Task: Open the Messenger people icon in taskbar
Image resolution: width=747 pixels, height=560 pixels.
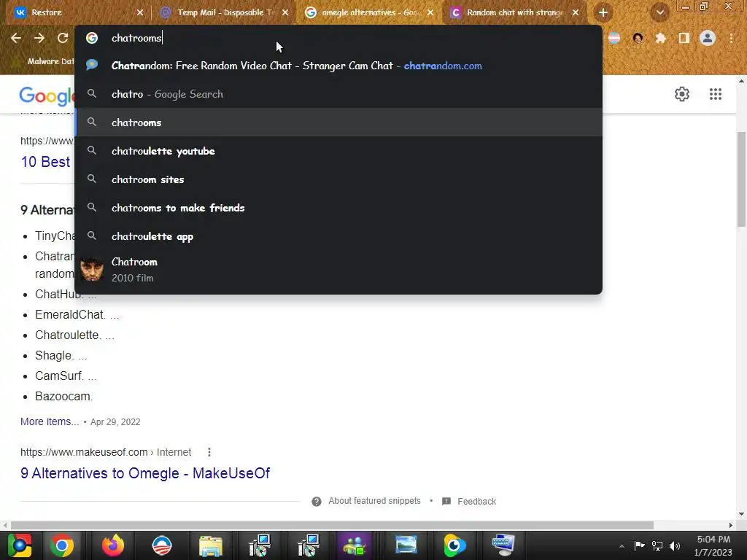Action: [x=354, y=545]
